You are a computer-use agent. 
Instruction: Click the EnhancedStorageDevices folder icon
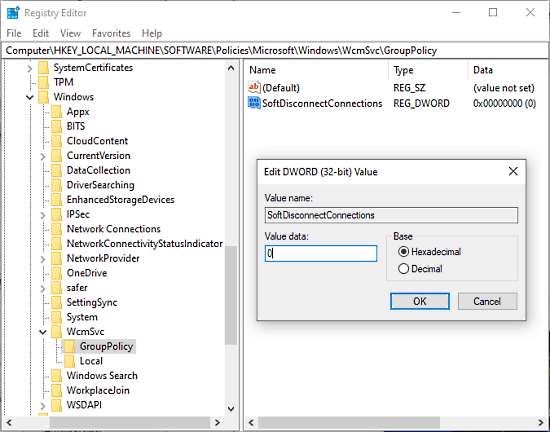point(56,200)
